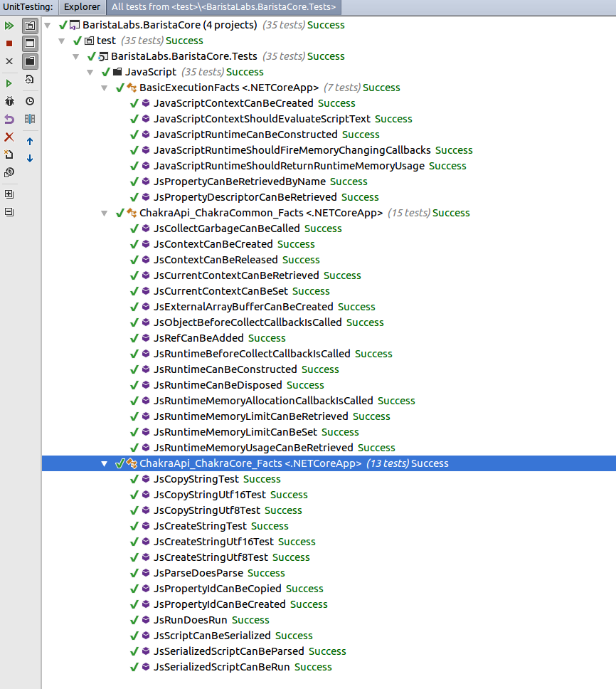Collapse the BasicExecutionFacts class node

click(x=104, y=88)
